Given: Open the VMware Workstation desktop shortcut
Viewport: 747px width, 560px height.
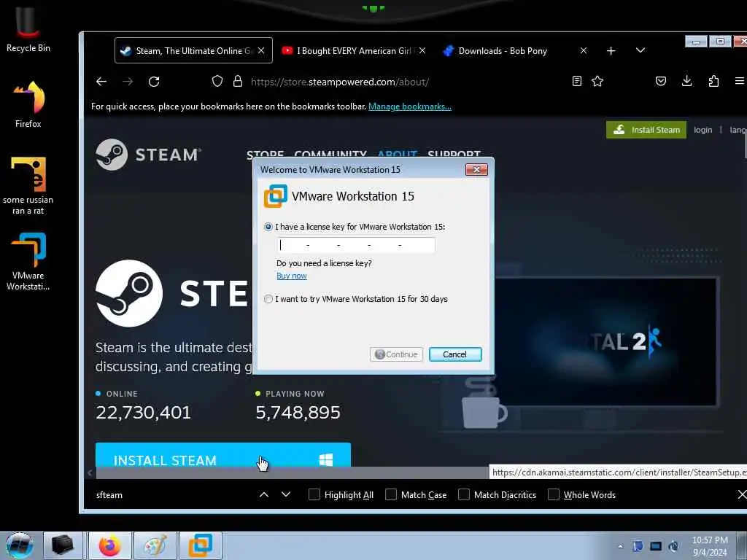Looking at the screenshot, I should coord(28,261).
